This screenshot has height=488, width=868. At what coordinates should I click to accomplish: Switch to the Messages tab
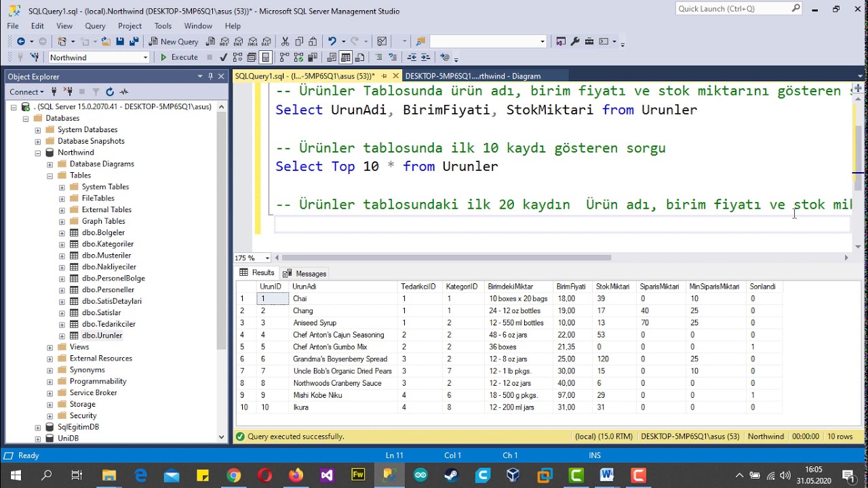[x=304, y=273]
